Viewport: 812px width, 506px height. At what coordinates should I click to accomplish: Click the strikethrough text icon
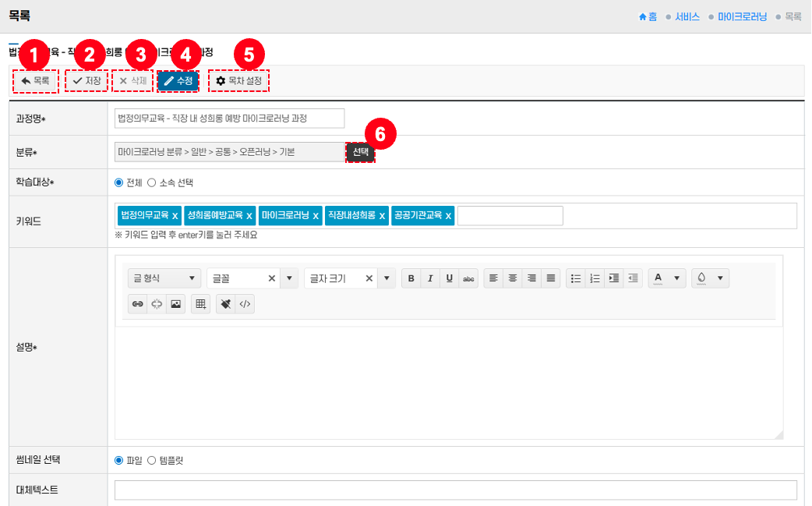468,278
